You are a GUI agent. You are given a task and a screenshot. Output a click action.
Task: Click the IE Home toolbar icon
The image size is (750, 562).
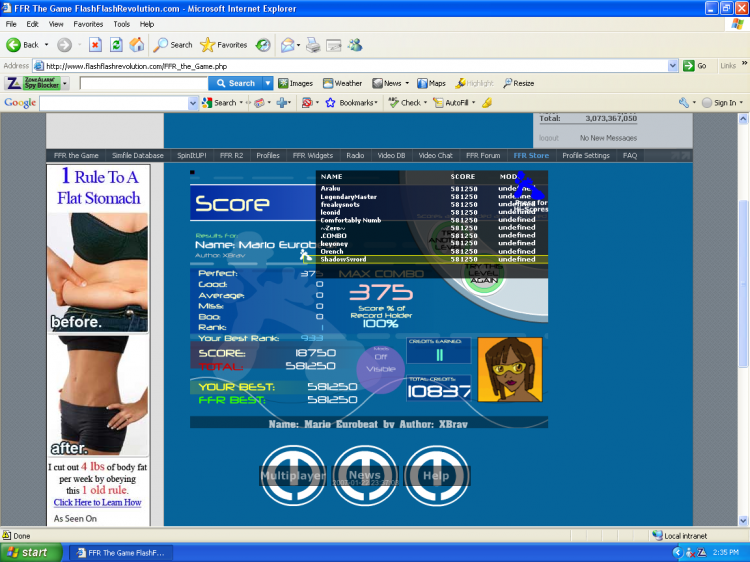[x=137, y=45]
